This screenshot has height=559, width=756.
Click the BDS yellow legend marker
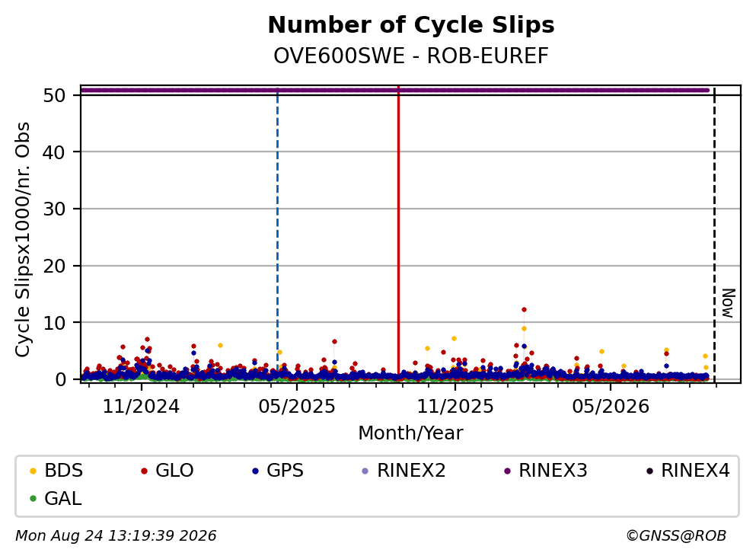33,471
